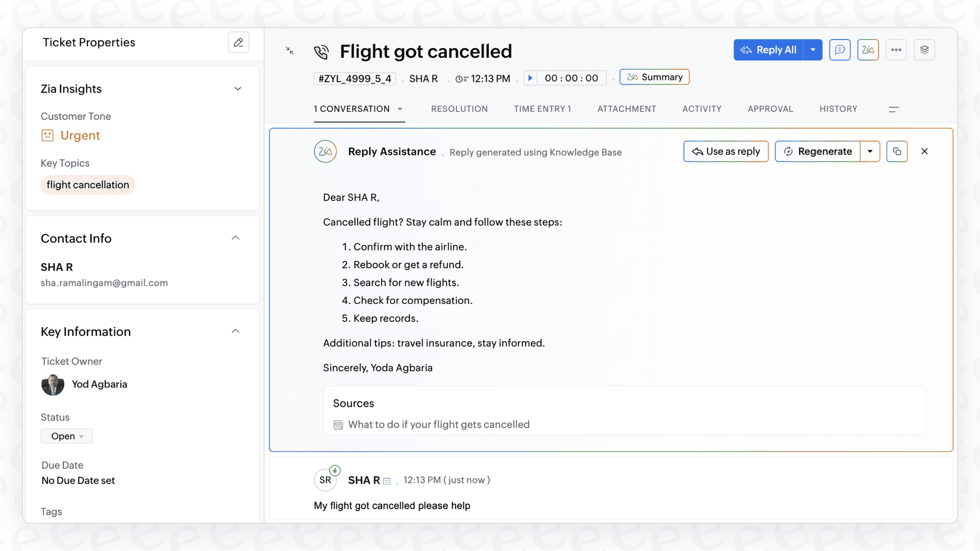Collapse the Zia Insights section
The width and height of the screenshot is (980, 551).
click(237, 89)
